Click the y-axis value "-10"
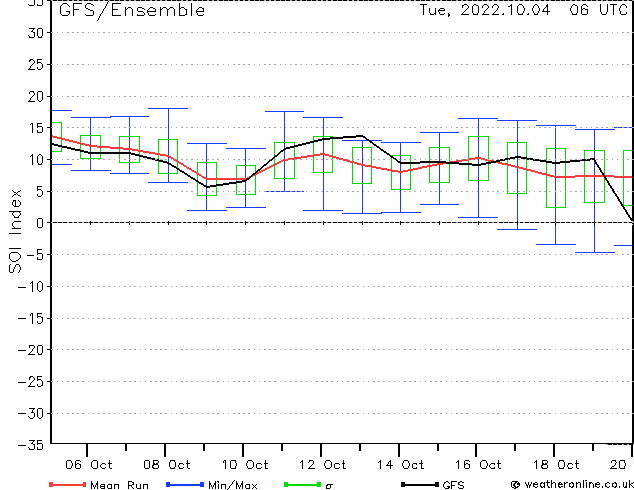 point(31,287)
